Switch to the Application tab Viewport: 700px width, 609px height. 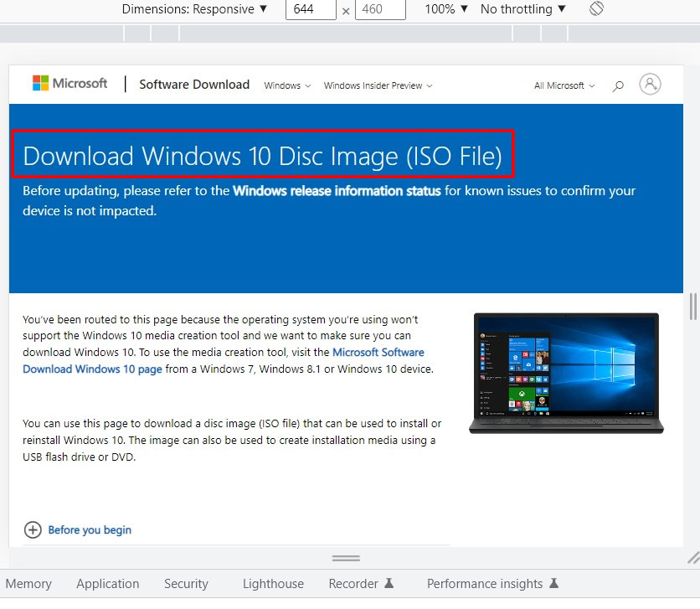click(x=107, y=584)
